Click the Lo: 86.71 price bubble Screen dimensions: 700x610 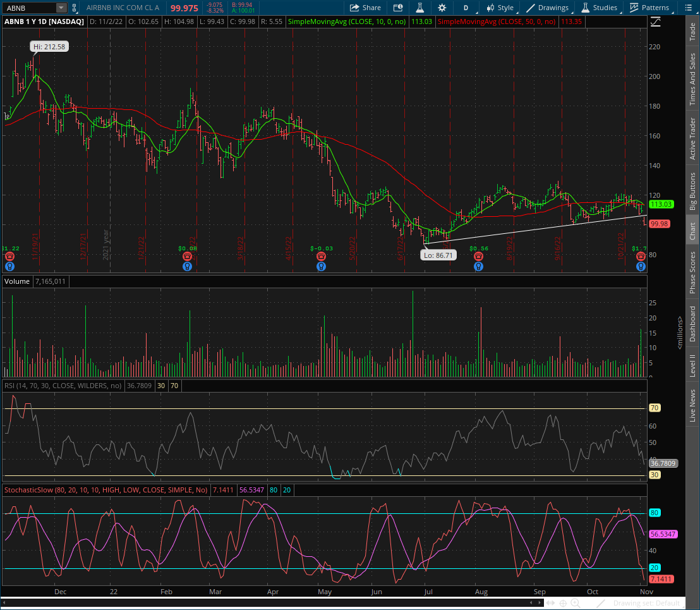pyautogui.click(x=438, y=255)
